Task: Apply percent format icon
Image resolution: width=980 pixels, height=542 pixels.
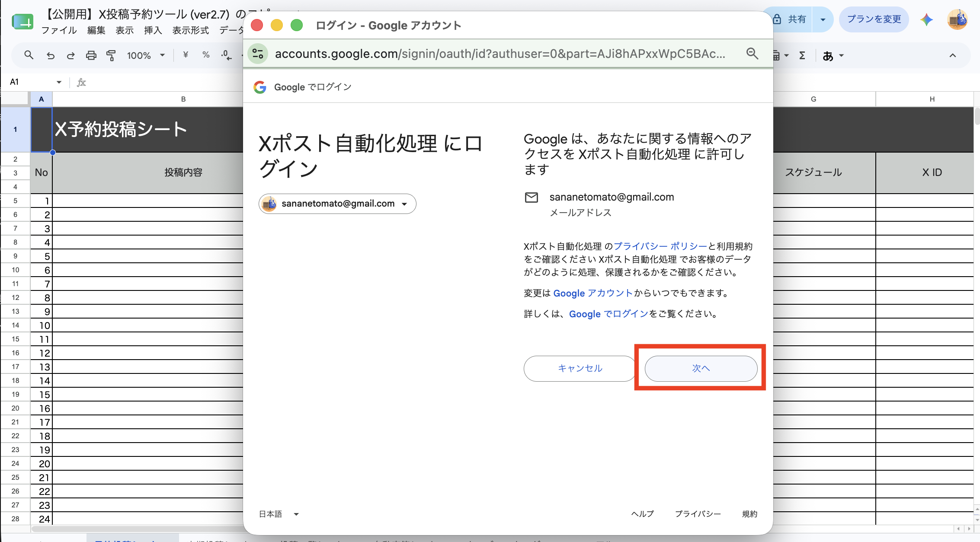Action: (x=206, y=55)
